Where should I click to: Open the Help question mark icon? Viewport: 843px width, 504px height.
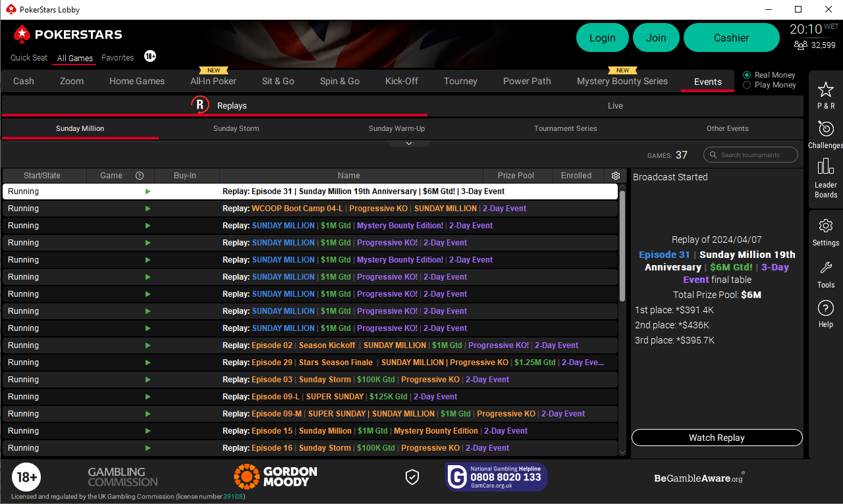tap(826, 308)
